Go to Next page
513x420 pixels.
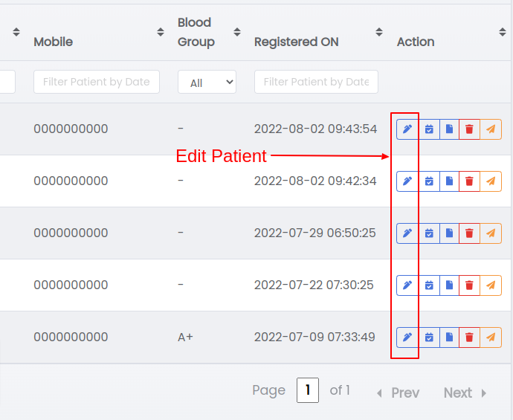click(465, 392)
